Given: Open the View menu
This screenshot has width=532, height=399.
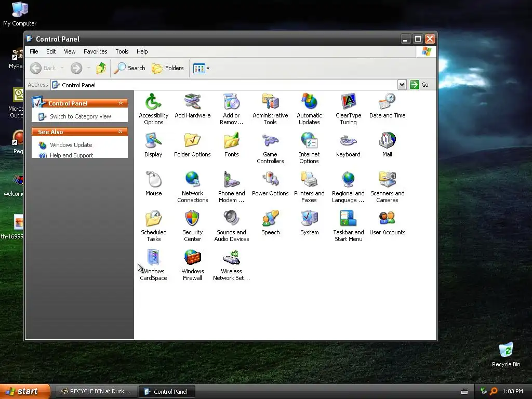Looking at the screenshot, I should (x=70, y=51).
